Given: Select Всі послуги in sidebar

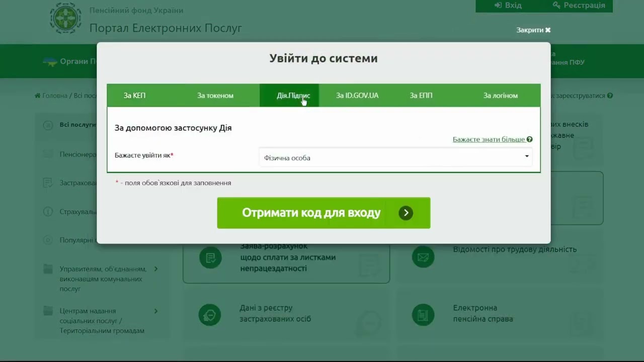Looking at the screenshot, I should pos(78,125).
